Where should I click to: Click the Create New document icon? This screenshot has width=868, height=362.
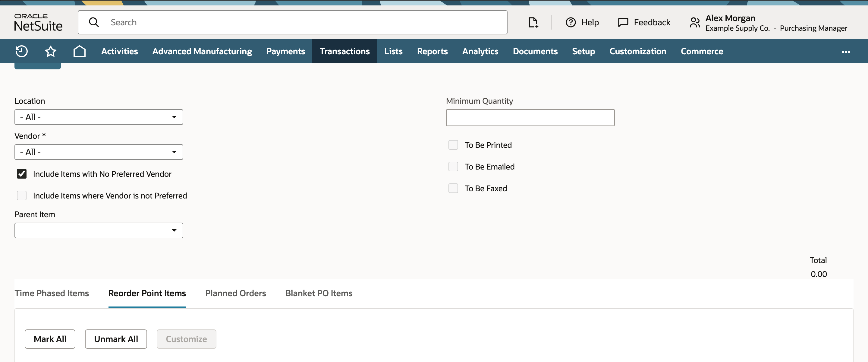pyautogui.click(x=533, y=22)
